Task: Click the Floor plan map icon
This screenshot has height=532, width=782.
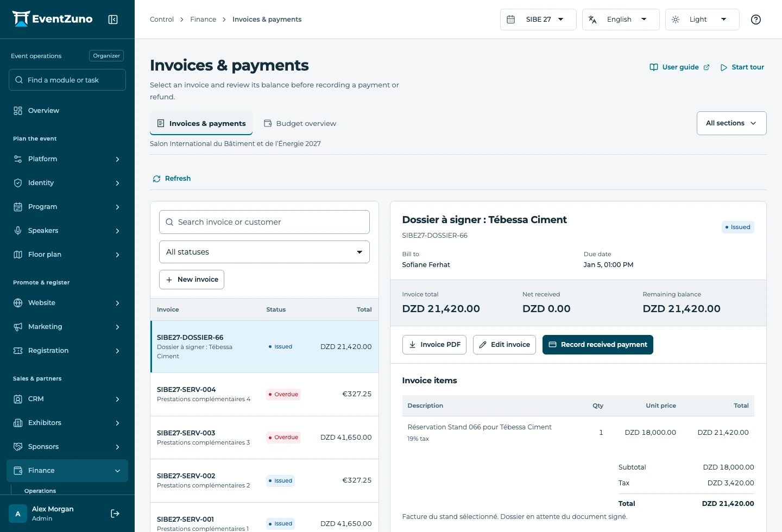Action: (x=18, y=255)
